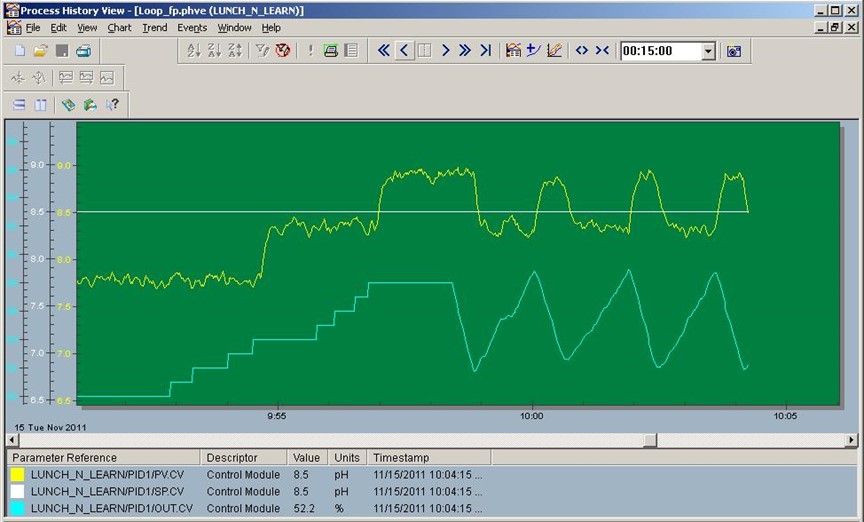Open the Trend menu
This screenshot has height=522, width=864.
154,28
